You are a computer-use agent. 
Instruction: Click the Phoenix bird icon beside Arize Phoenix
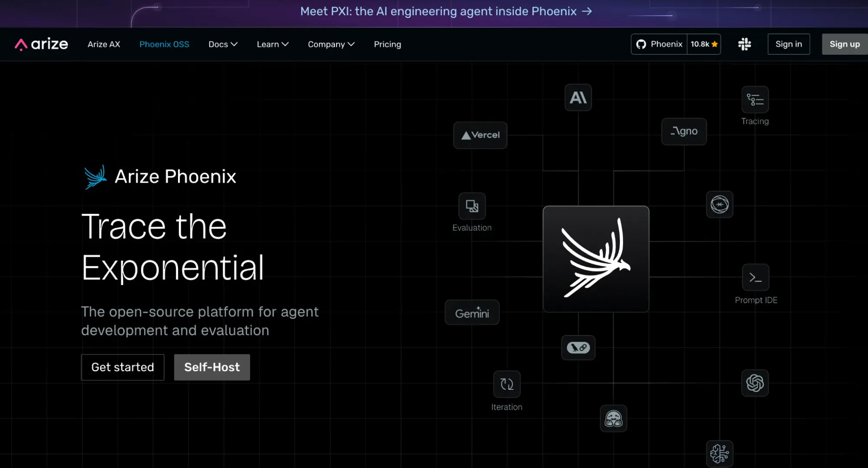tap(96, 177)
